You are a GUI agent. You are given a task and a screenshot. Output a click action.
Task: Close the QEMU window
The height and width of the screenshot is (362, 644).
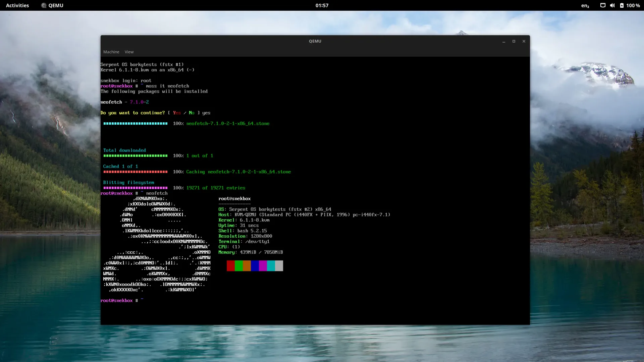tap(524, 41)
